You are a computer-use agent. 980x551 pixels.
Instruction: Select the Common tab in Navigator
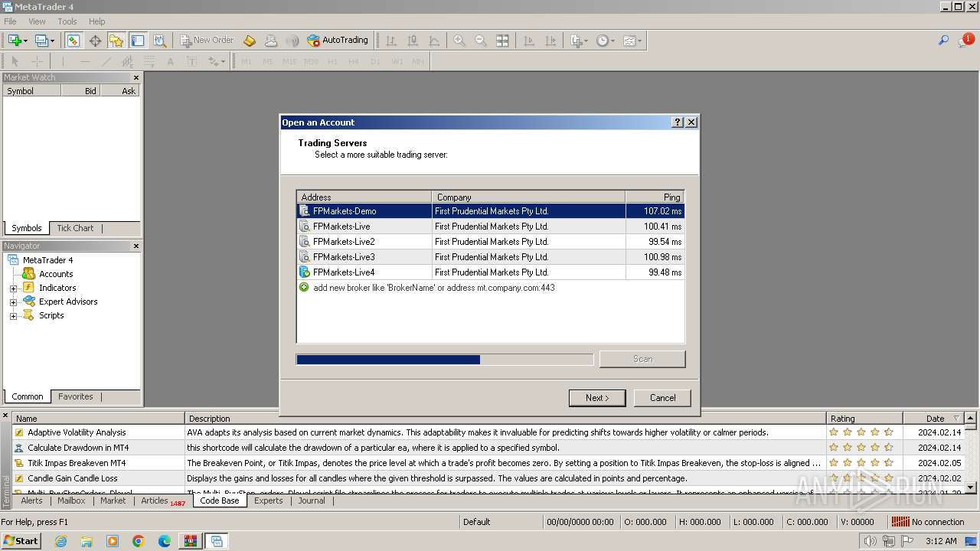pos(28,396)
